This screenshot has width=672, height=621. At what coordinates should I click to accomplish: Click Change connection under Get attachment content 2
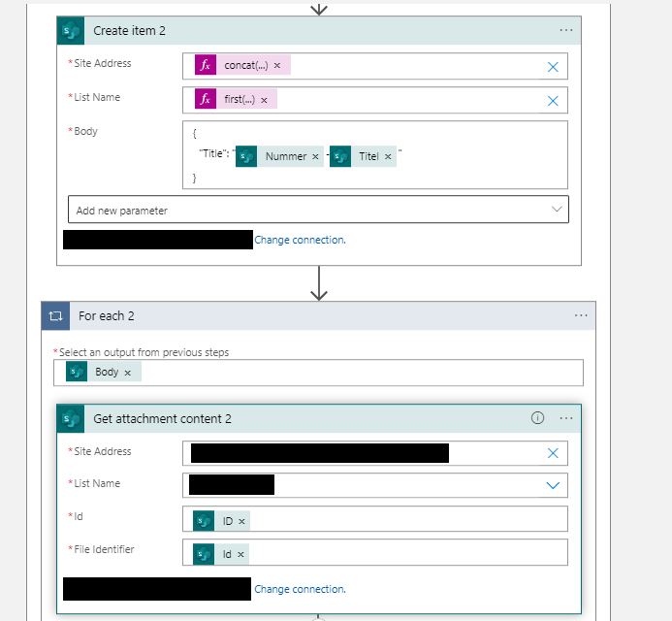point(300,589)
